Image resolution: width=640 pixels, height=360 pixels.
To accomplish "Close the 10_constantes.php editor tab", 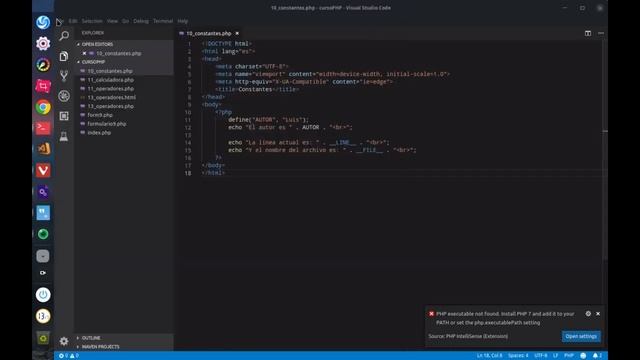I will (237, 33).
